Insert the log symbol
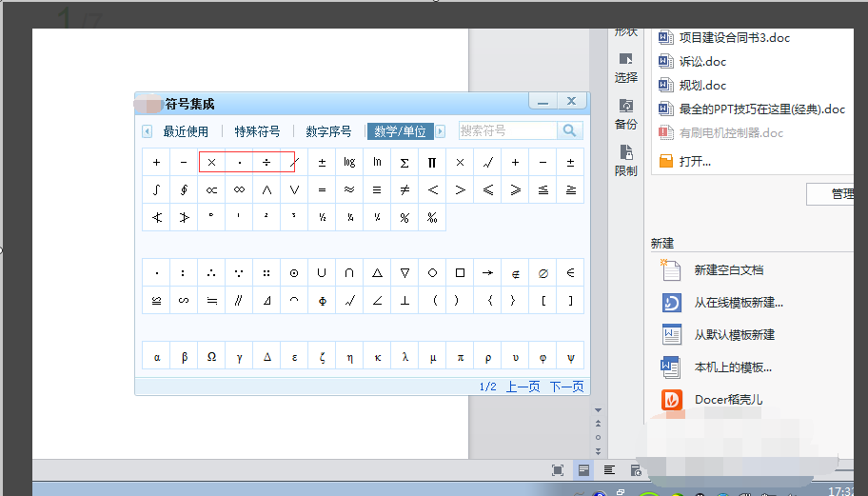 (349, 162)
